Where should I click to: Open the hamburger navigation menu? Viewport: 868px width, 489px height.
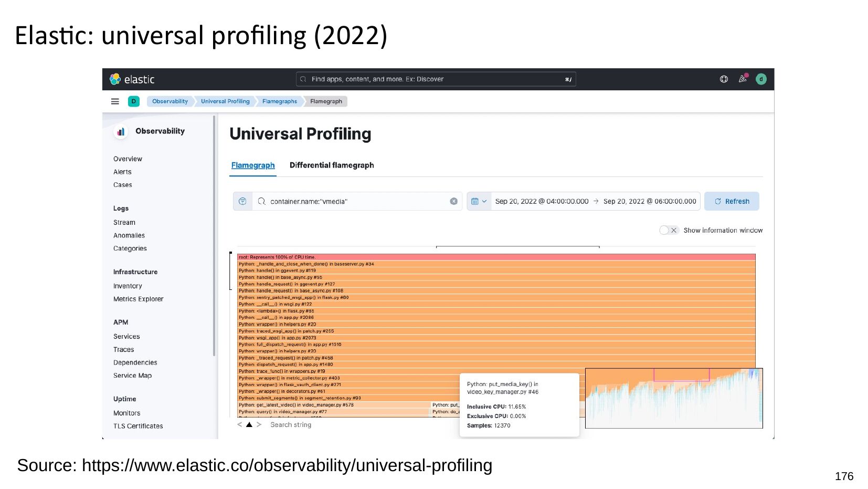point(115,101)
